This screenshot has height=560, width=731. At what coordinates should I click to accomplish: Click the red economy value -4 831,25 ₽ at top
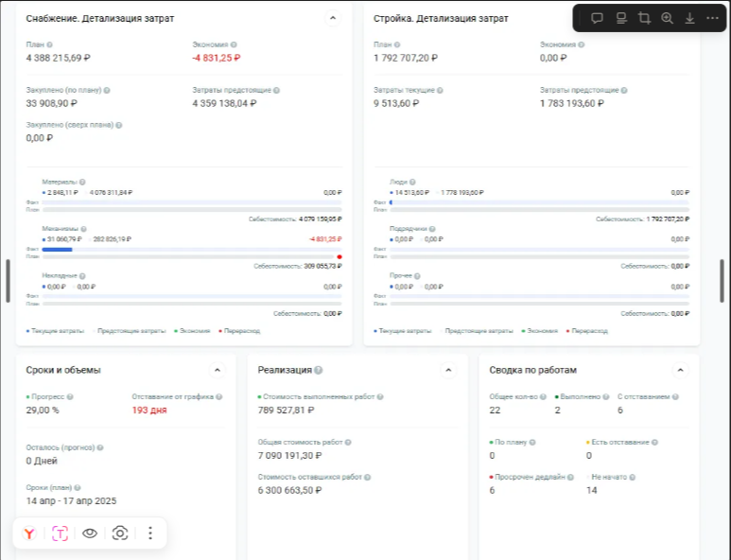pyautogui.click(x=217, y=59)
